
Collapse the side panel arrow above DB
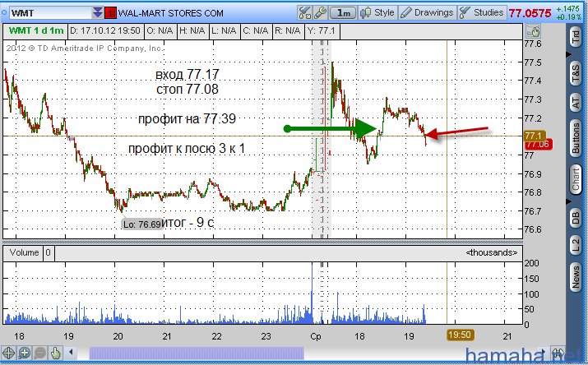[x=568, y=201]
